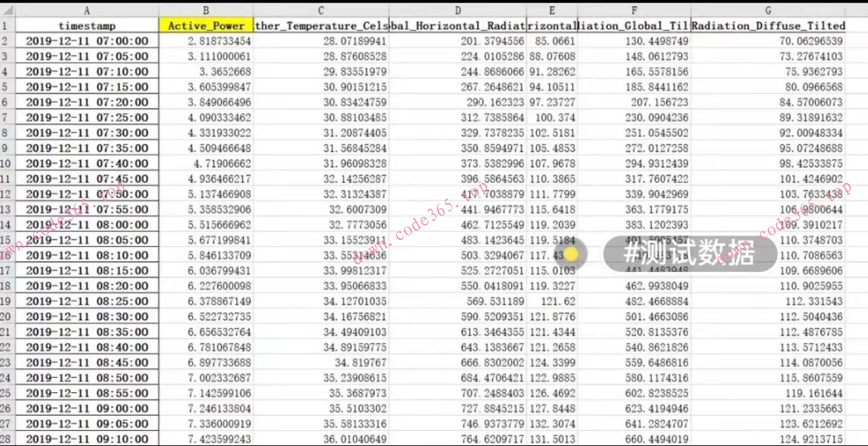The image size is (868, 446).
Task: Click cell 2019-12-11 07:05:00
Action: (87, 56)
